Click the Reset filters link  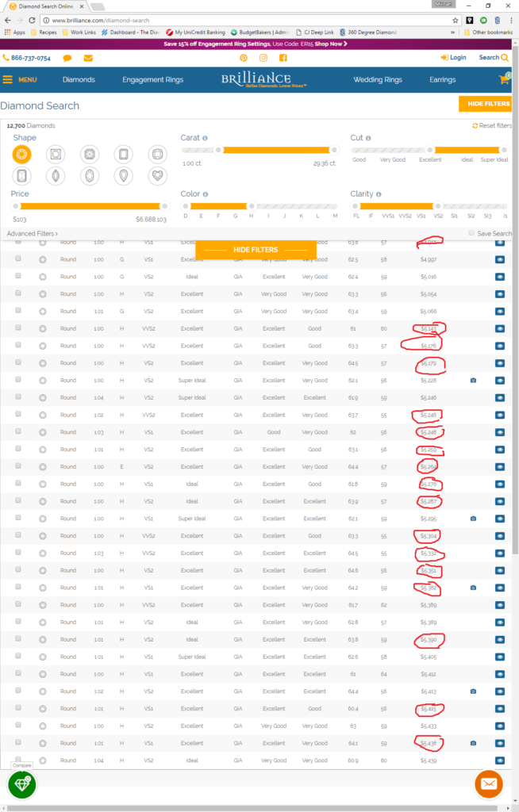[492, 126]
